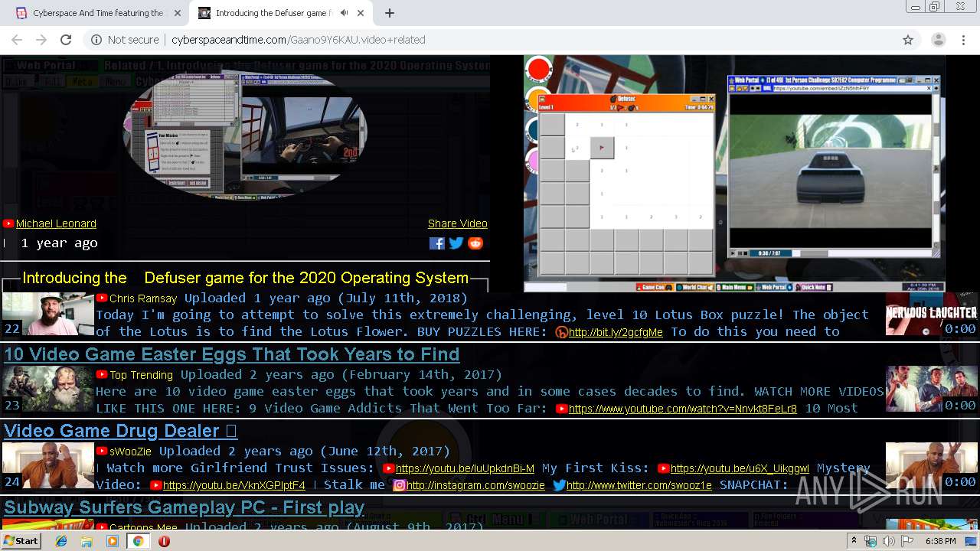The width and height of the screenshot is (980, 551).
Task: Follow the youtu.be/VknXGPIptF4 link
Action: 234,485
